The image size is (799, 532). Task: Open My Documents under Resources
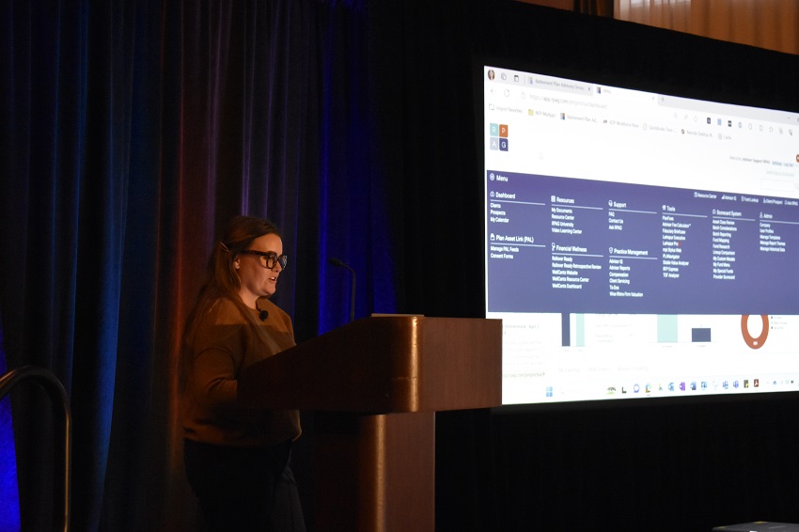click(x=562, y=211)
